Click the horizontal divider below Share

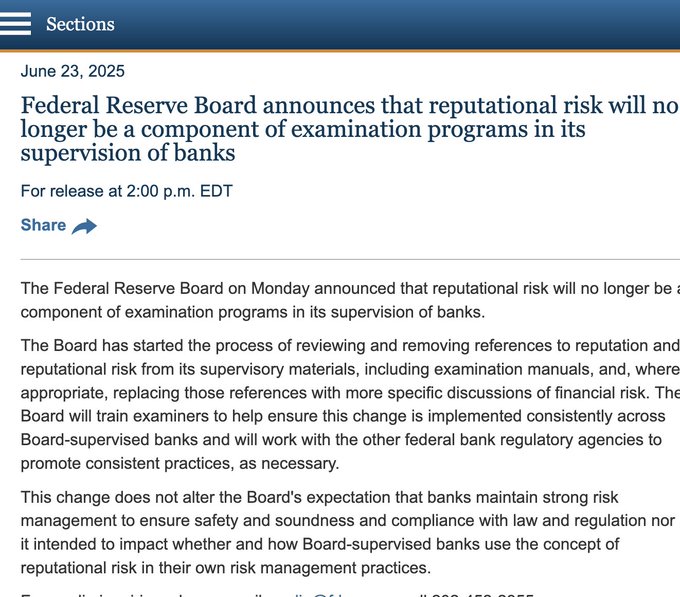[x=350, y=259]
